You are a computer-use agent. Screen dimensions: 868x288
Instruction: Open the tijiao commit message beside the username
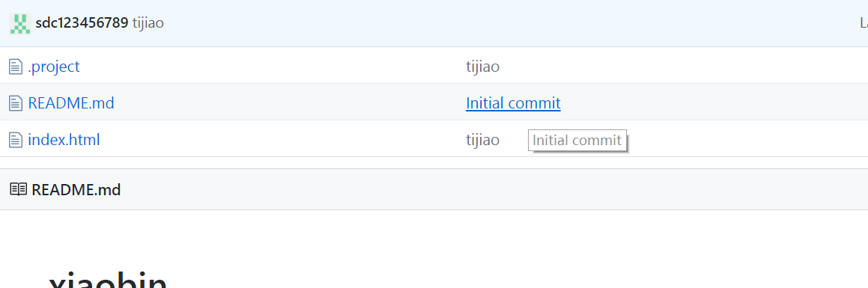(x=148, y=23)
